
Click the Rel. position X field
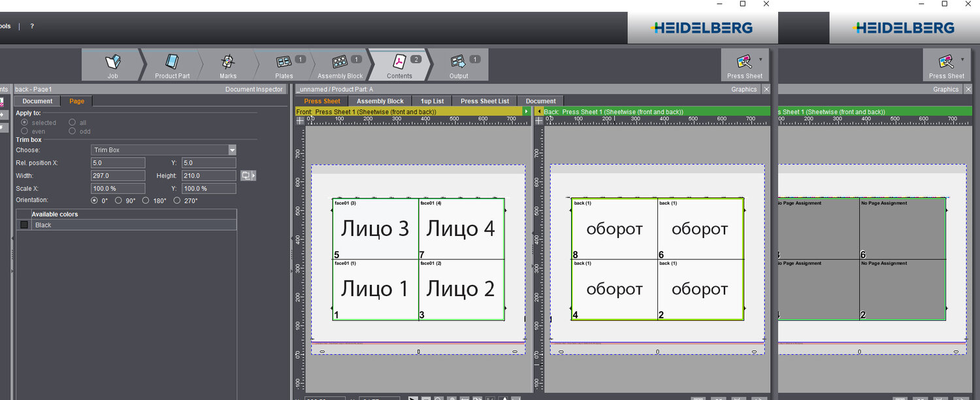118,163
